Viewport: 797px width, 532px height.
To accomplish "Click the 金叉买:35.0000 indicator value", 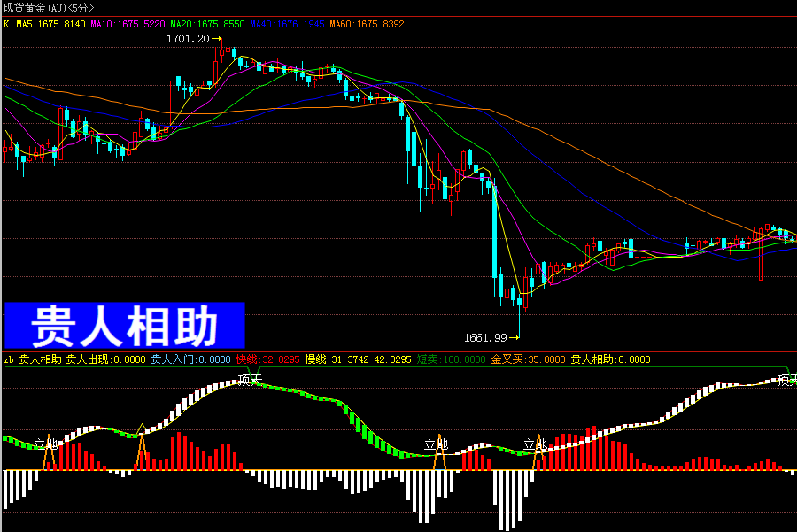I will [x=528, y=359].
